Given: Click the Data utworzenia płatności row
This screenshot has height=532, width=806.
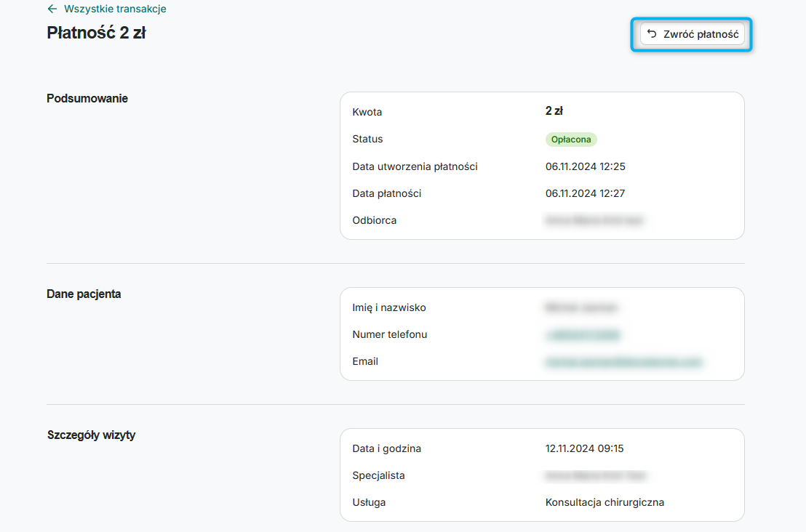Looking at the screenshot, I should point(415,166).
